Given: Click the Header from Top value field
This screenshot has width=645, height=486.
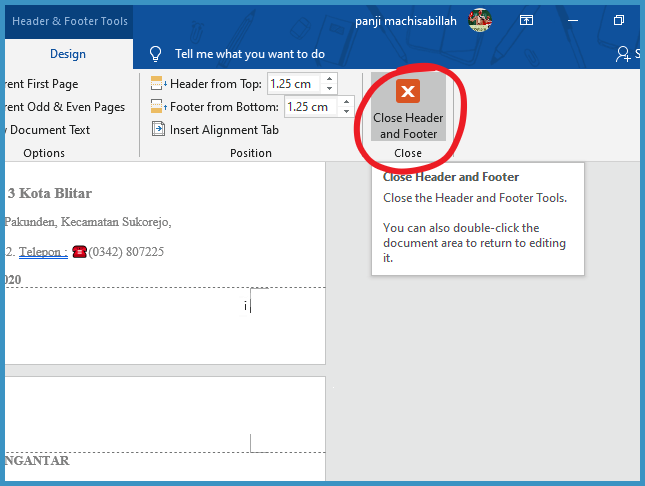Looking at the screenshot, I should [x=294, y=84].
